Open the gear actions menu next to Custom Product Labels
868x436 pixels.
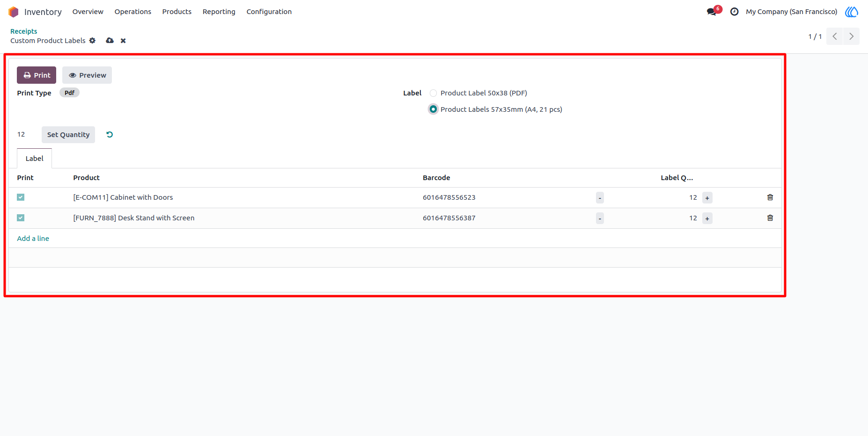point(92,41)
